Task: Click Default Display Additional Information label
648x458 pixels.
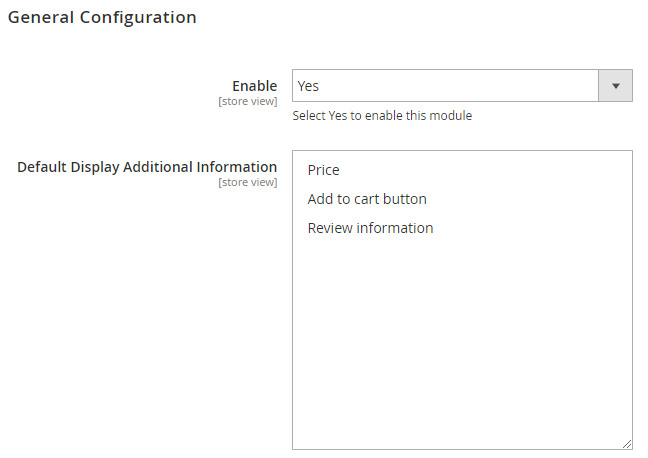Action: [x=147, y=167]
